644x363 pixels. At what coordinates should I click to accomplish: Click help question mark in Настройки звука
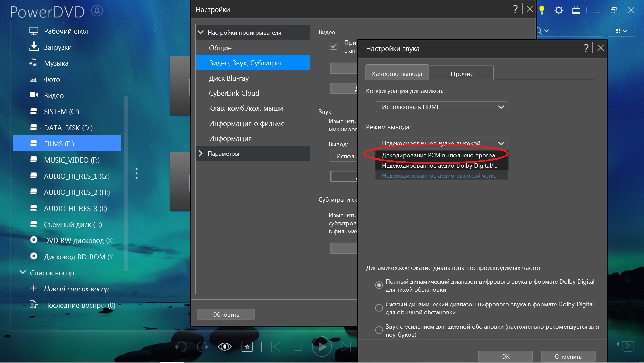coord(586,48)
